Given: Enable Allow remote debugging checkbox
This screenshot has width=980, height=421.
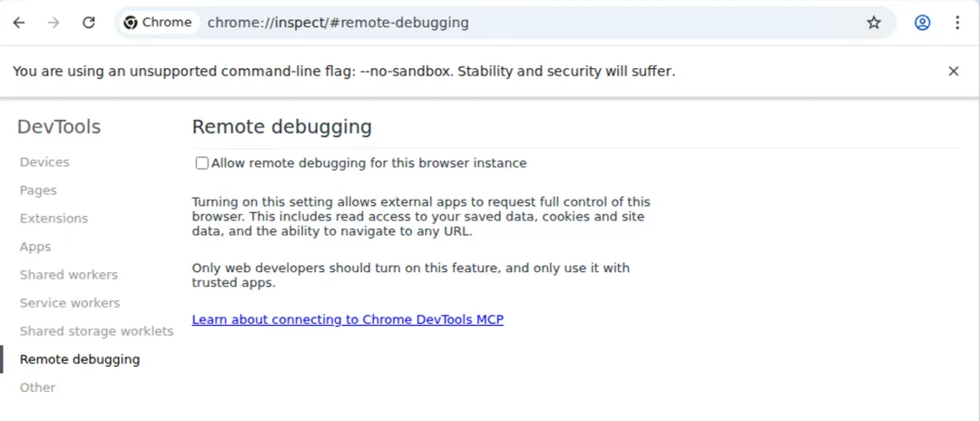Looking at the screenshot, I should coord(202,163).
